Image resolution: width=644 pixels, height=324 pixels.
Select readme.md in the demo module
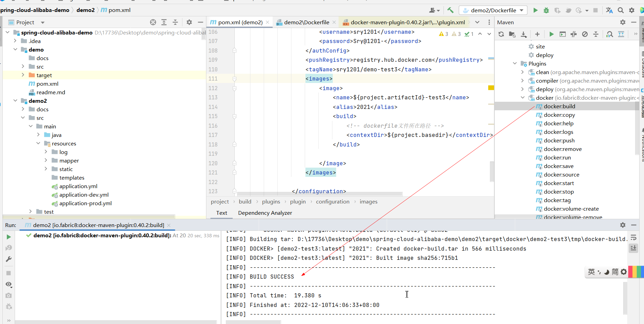click(x=51, y=93)
